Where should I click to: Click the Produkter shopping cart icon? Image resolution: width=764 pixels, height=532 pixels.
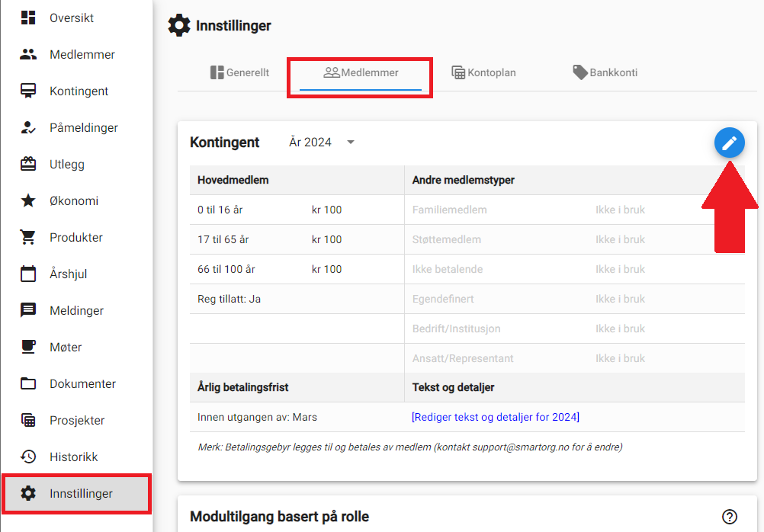click(x=28, y=237)
